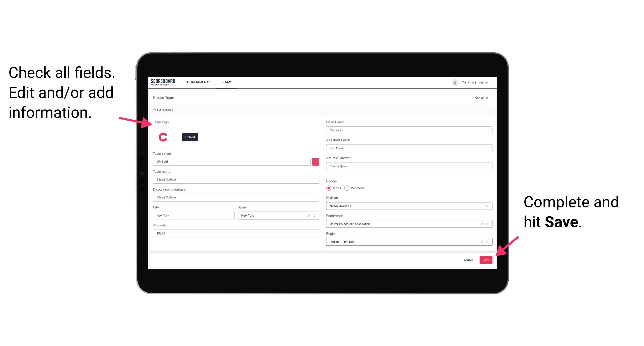
Task: Expand the Conference dropdown
Action: tap(487, 224)
